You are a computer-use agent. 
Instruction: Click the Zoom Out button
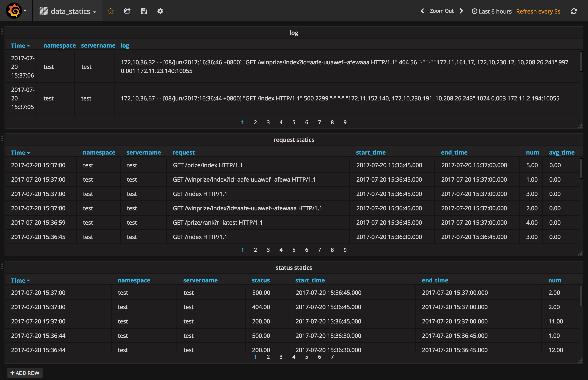click(x=441, y=11)
